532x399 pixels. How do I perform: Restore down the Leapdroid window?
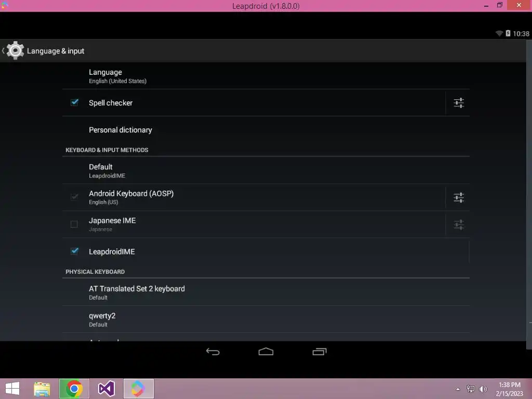click(499, 5)
